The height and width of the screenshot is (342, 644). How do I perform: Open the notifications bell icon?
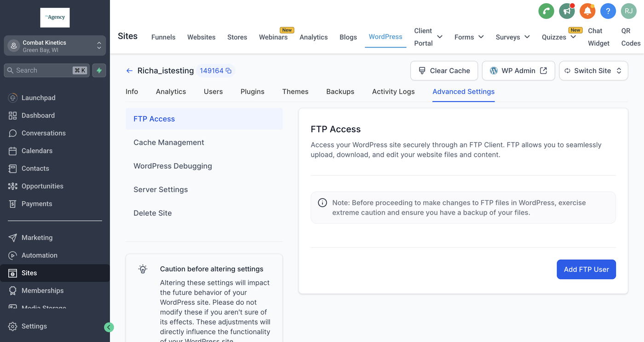[587, 11]
